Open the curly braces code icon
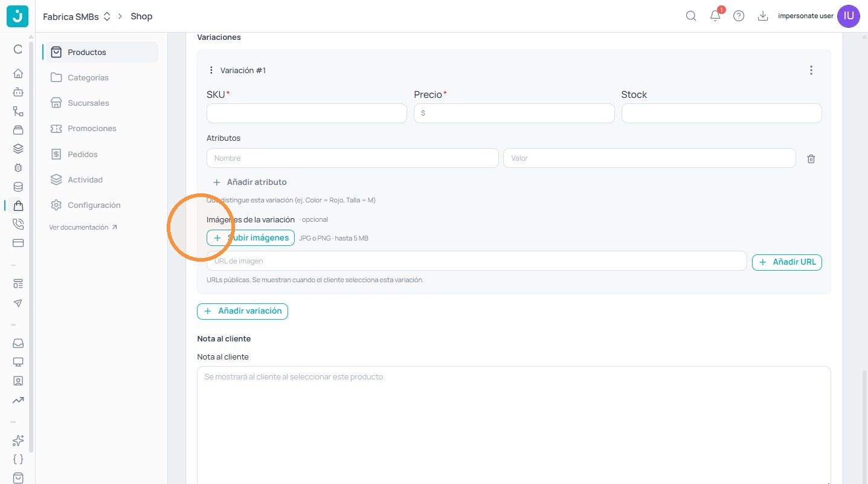Image resolution: width=868 pixels, height=484 pixels. (x=18, y=459)
